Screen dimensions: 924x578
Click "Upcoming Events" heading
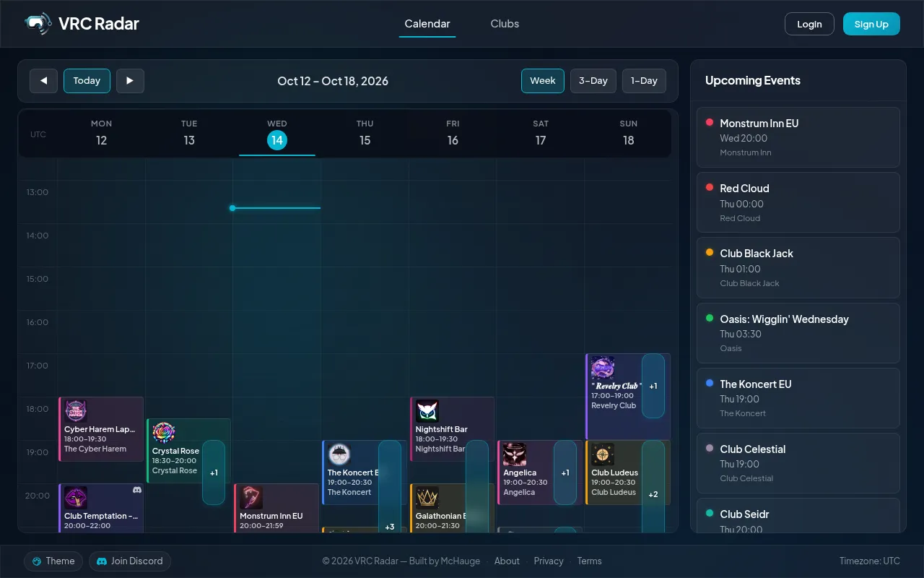pyautogui.click(x=753, y=80)
